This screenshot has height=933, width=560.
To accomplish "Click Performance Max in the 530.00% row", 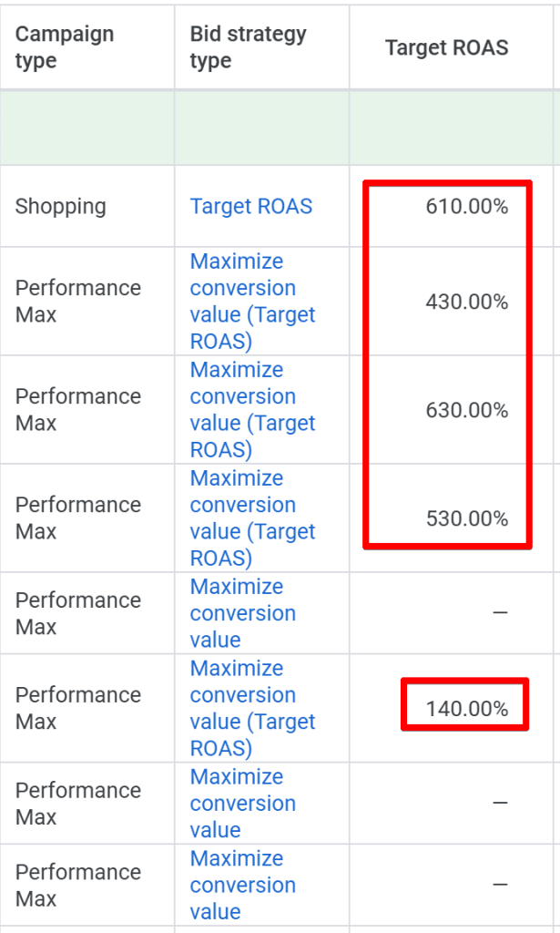I will pyautogui.click(x=77, y=518).
